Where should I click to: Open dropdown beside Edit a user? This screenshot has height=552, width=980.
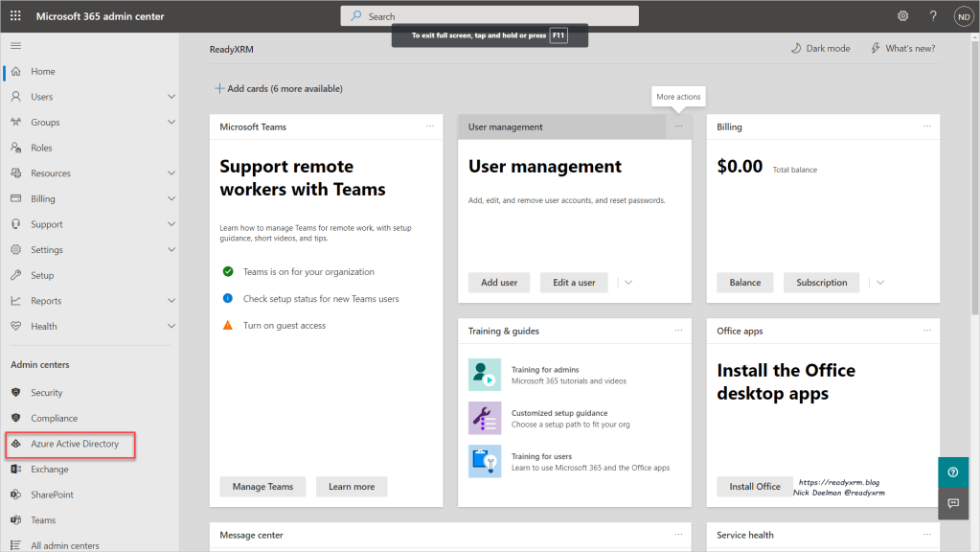628,283
